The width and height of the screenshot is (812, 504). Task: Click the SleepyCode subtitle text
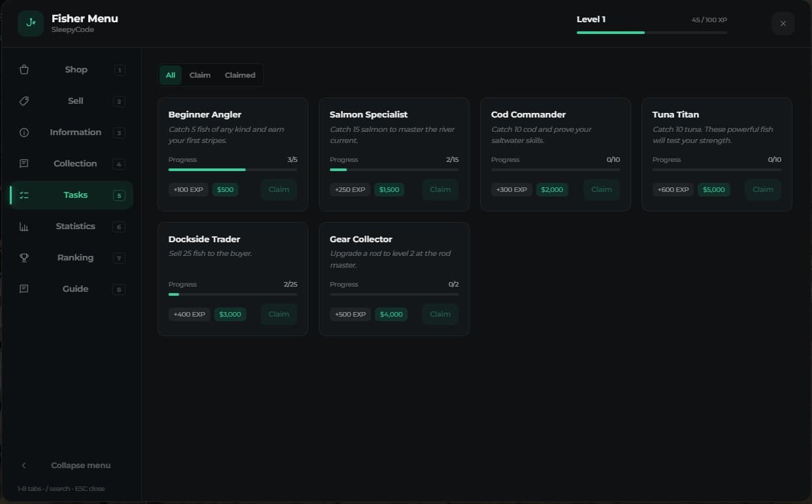click(x=73, y=30)
